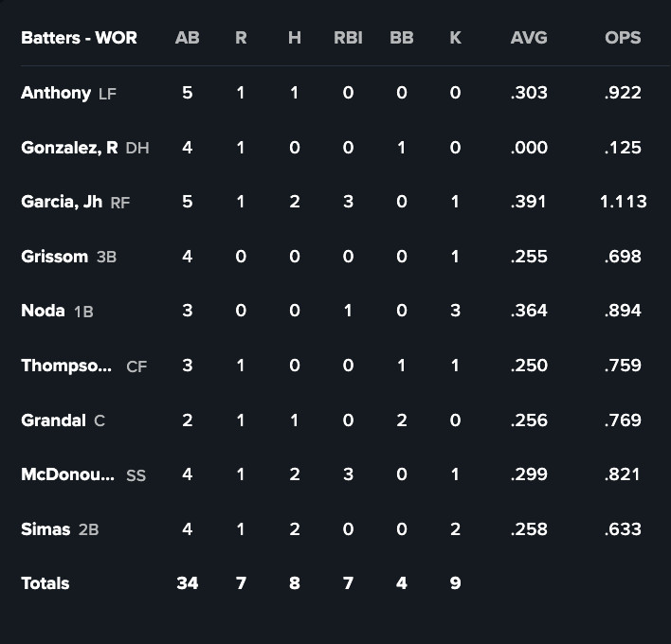The image size is (671, 644).
Task: Click the truncated McDonou... player name
Action: (x=68, y=474)
